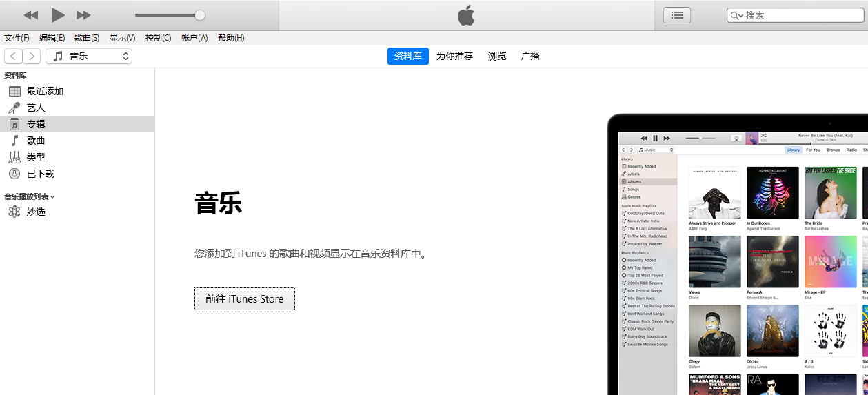This screenshot has width=868, height=395.
Task: Switch to the 为你推荐 tab
Action: point(454,57)
